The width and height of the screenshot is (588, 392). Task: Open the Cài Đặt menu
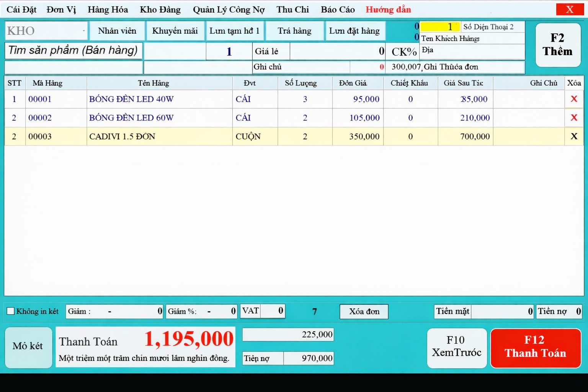[21, 10]
